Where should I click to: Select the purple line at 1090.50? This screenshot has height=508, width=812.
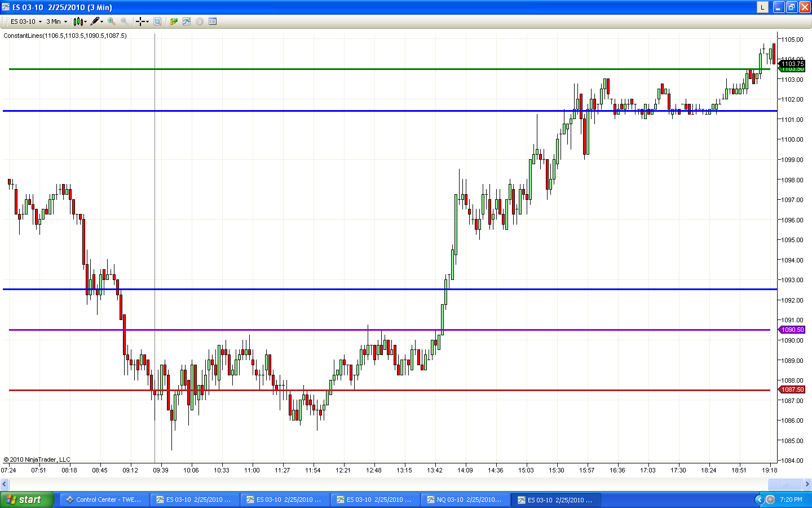tap(389, 330)
